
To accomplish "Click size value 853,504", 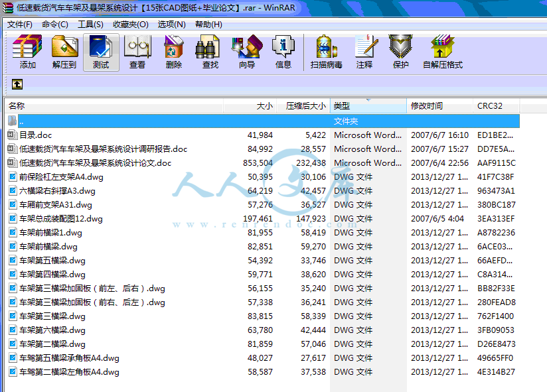I will click(x=258, y=163).
